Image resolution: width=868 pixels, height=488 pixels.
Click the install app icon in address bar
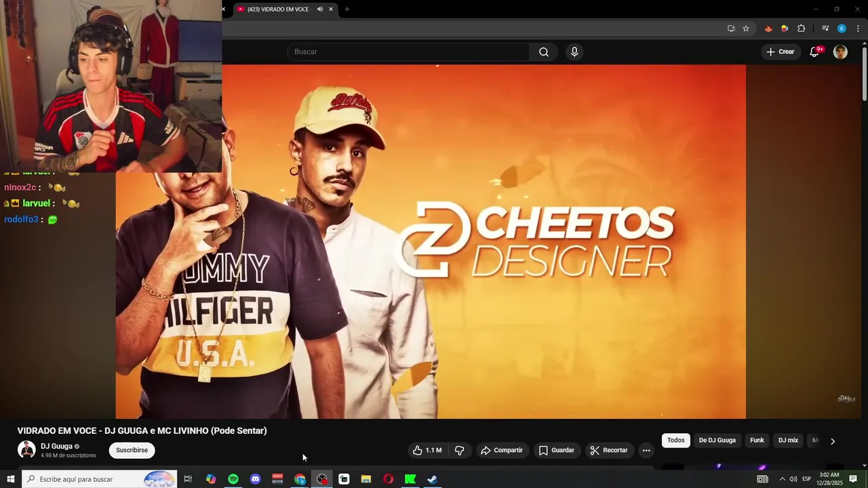tap(731, 28)
